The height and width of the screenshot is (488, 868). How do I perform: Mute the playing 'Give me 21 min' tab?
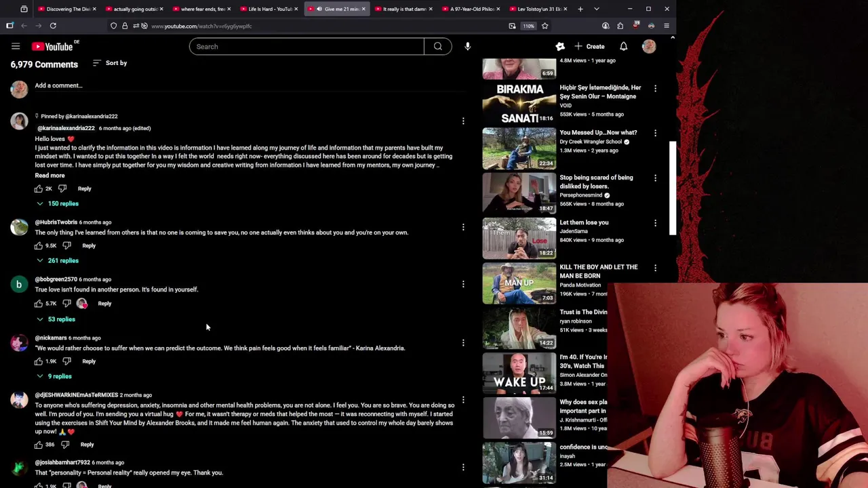[319, 9]
